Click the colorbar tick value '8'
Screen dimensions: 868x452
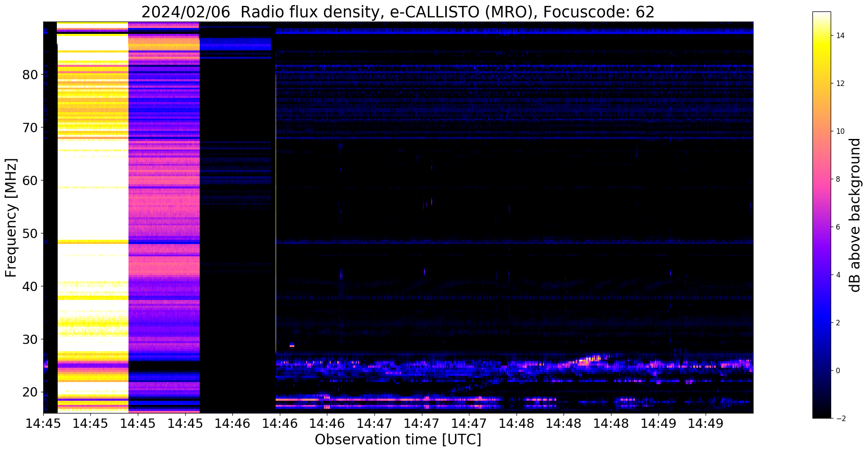(837, 179)
